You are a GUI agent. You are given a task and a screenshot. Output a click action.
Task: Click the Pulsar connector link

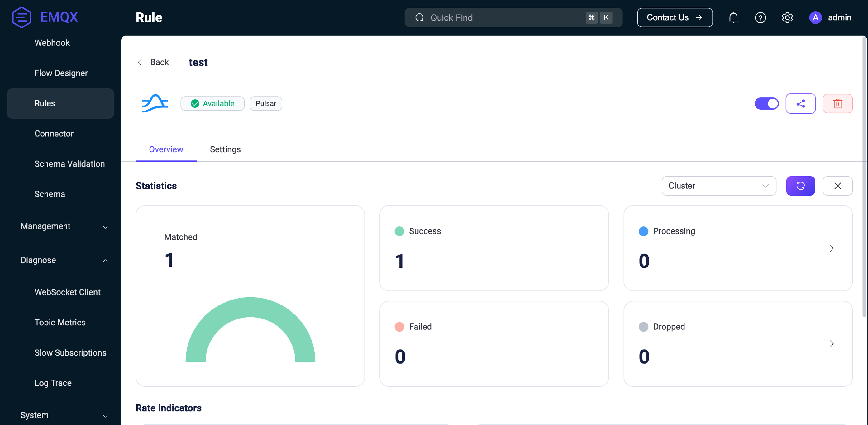coord(265,103)
